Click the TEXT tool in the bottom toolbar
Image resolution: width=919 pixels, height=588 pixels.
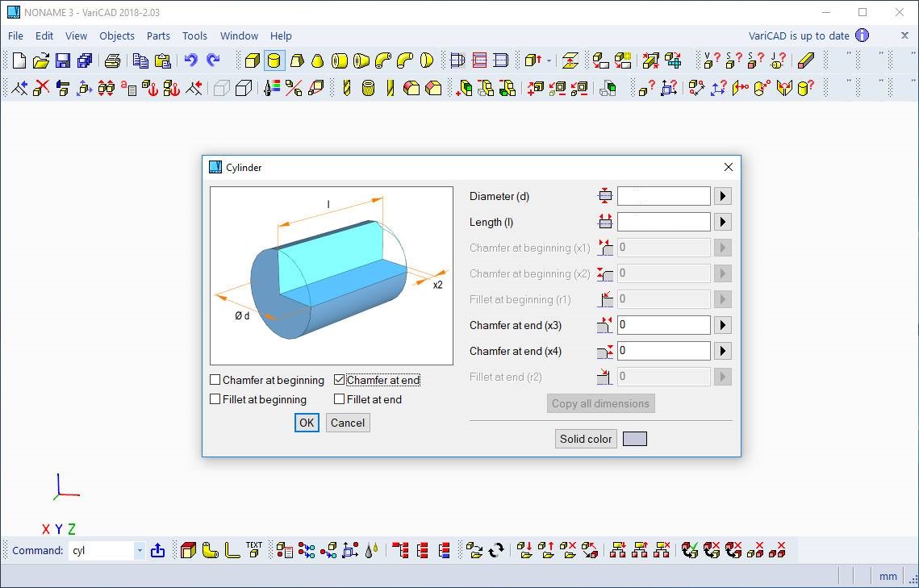point(254,550)
